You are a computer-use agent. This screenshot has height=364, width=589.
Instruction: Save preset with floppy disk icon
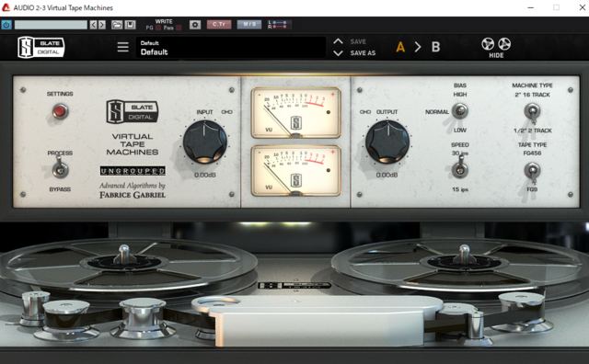tap(130, 25)
